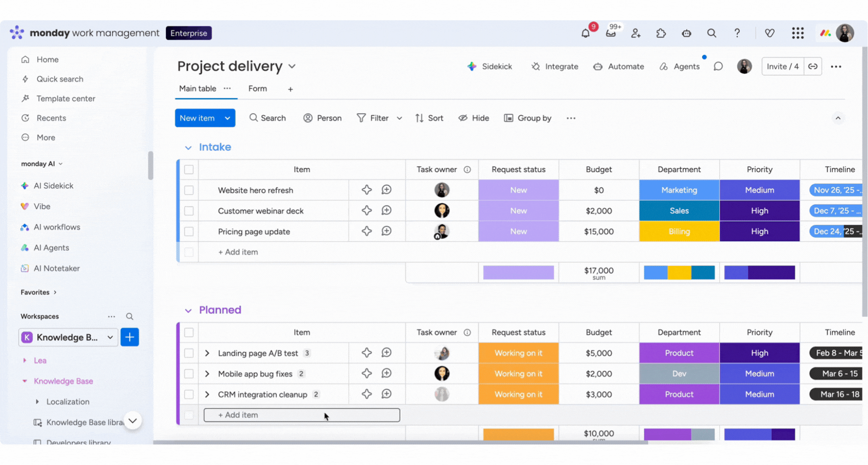Click the search magnifier in top bar
The image size is (868, 465).
pyautogui.click(x=712, y=33)
